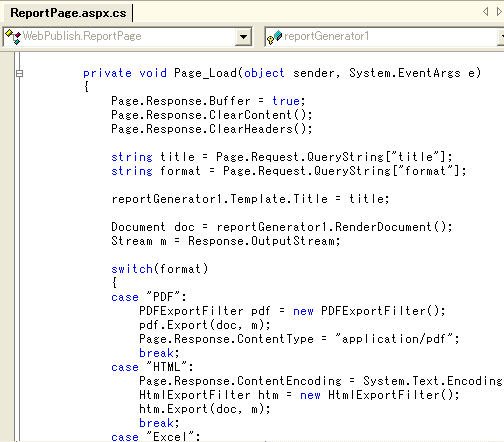The image size is (504, 442).
Task: Click the HtmlExportFilter htm declaration
Action: point(209,395)
